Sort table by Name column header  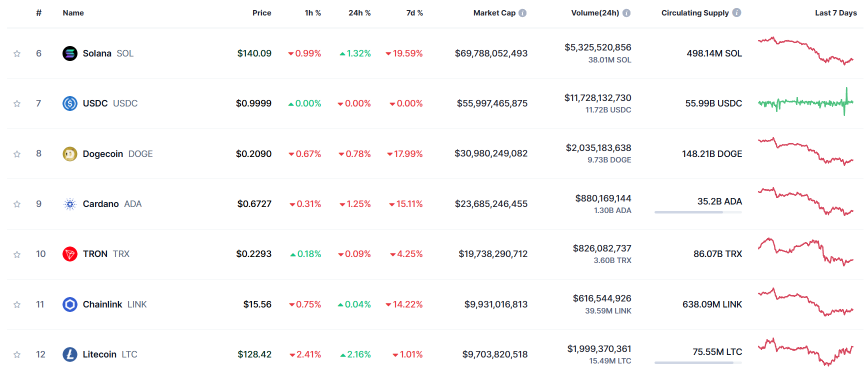(73, 13)
